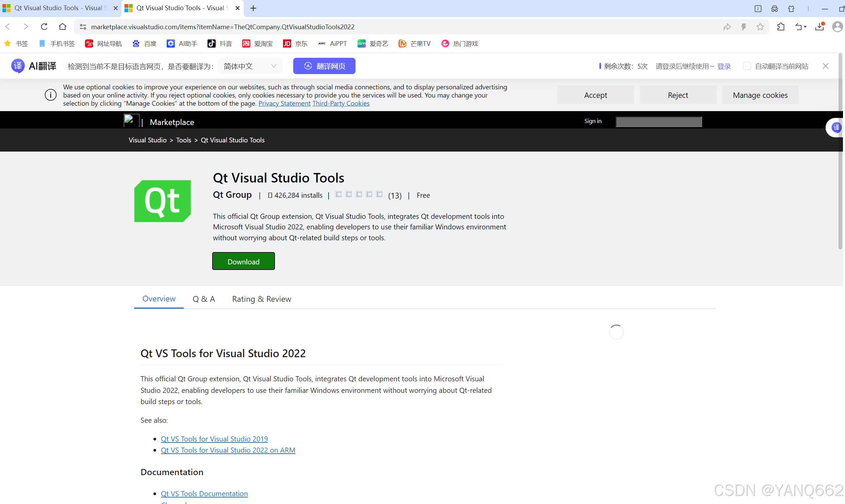Click the Marketplace search field
Screen dimensions: 845x504
pos(659,122)
